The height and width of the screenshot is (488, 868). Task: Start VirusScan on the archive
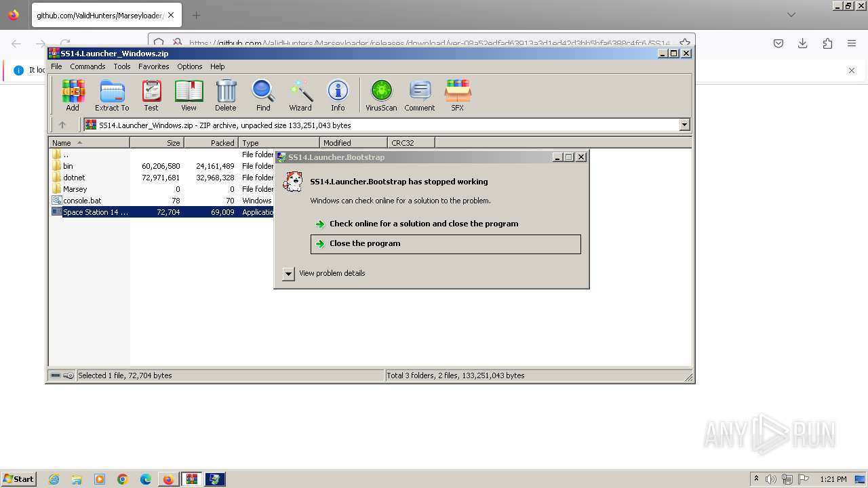[381, 95]
